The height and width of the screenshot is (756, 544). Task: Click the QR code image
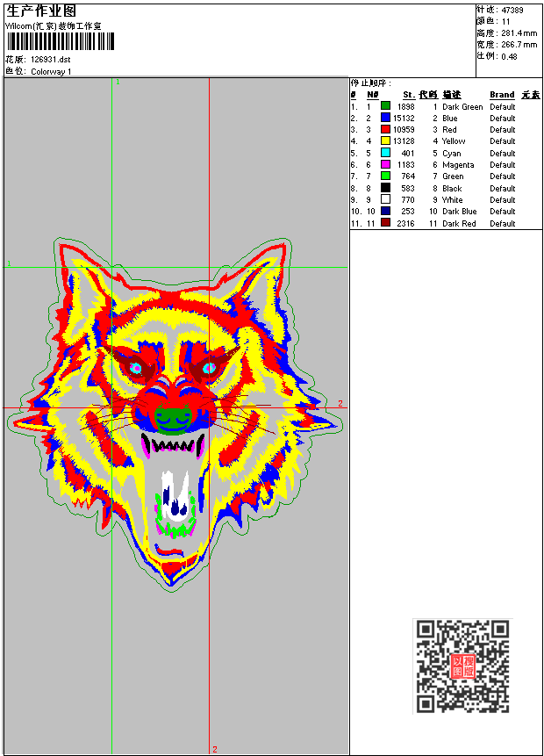(462, 666)
